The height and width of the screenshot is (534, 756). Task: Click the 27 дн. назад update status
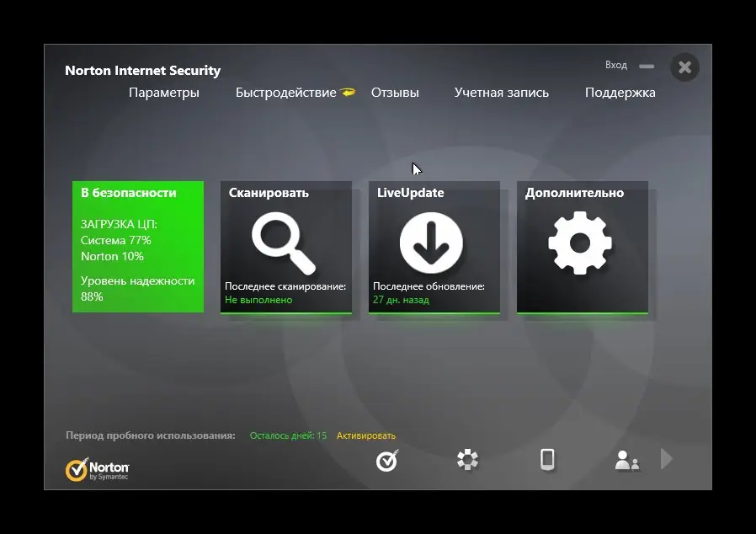401,300
